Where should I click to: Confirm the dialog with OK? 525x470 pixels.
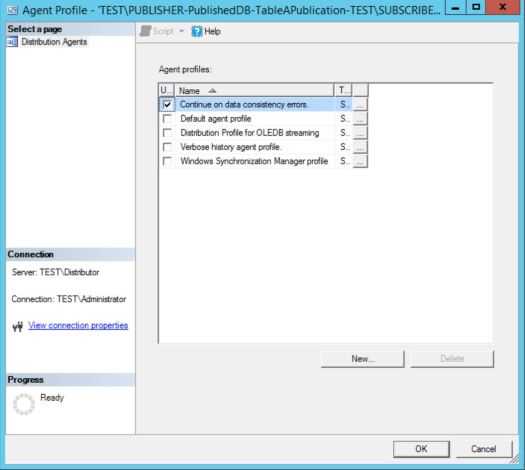pos(421,449)
